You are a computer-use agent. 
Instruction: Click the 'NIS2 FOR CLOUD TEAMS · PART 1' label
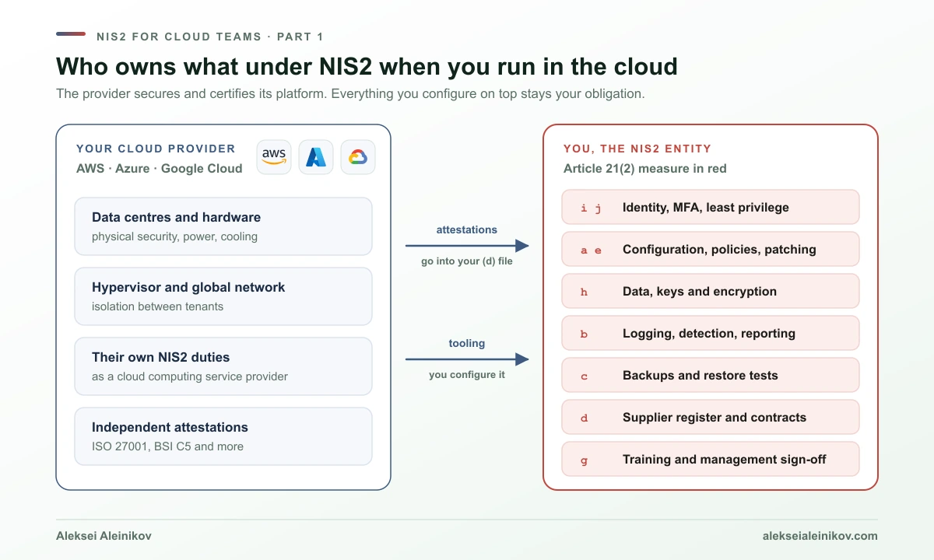point(210,37)
